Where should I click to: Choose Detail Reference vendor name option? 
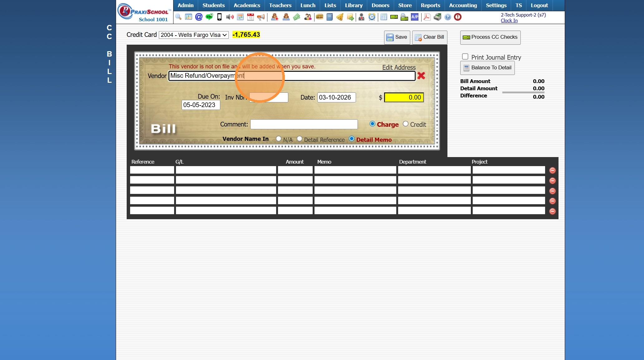point(299,139)
